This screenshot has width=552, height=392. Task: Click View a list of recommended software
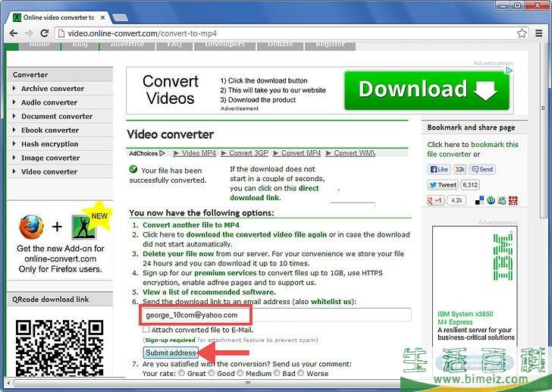[x=209, y=292]
